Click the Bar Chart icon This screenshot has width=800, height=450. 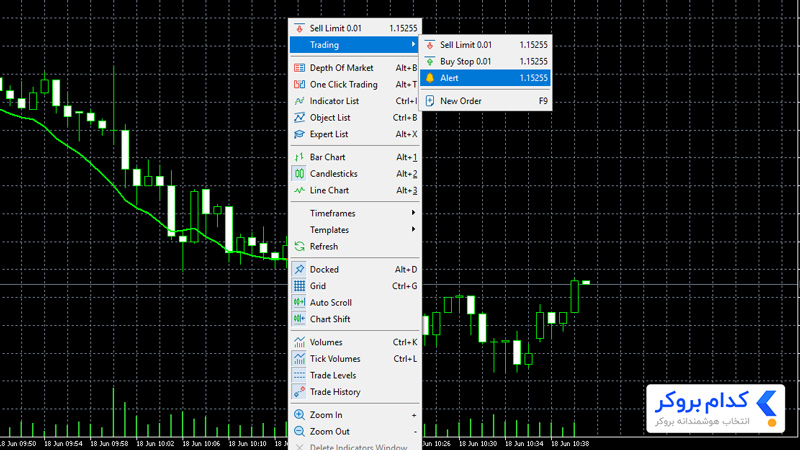point(299,157)
